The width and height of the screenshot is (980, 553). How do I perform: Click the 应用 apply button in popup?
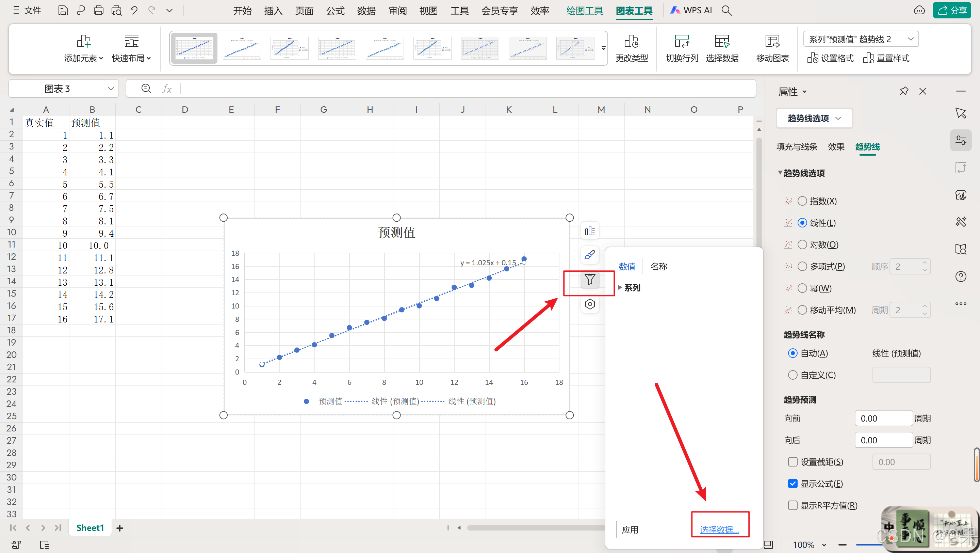point(630,530)
